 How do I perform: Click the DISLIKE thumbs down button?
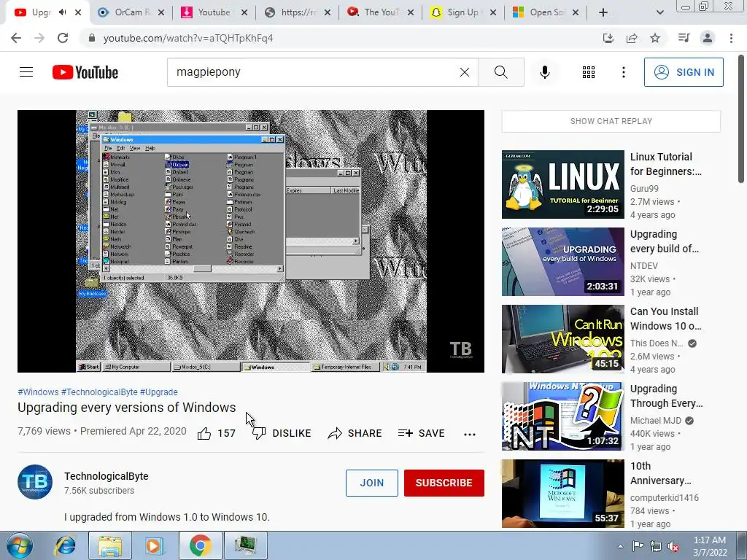pyautogui.click(x=282, y=433)
